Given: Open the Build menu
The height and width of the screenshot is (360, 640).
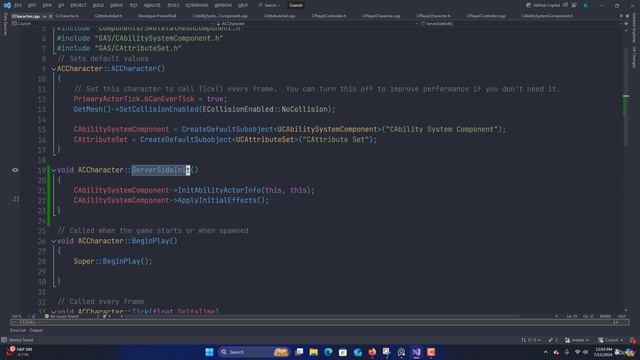Looking at the screenshot, I should pos(98,5).
